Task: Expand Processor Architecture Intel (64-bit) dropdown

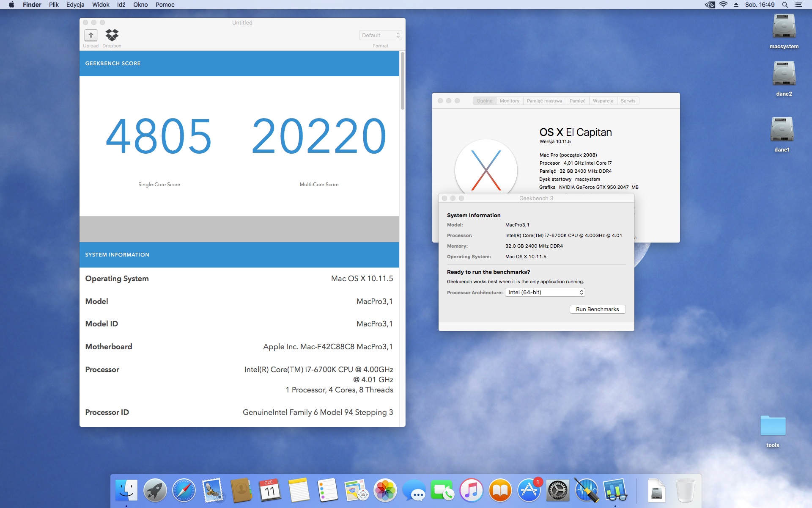Action: click(545, 293)
